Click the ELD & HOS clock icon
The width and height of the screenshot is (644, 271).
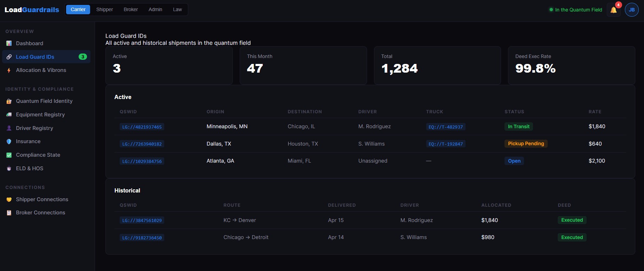pos(9,169)
